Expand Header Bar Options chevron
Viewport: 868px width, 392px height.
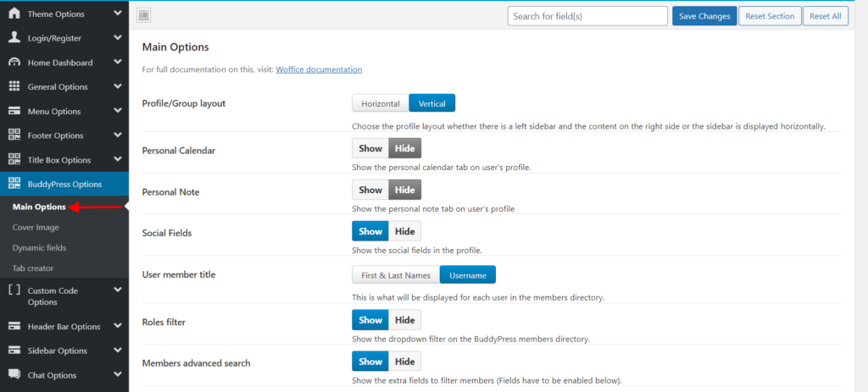[117, 326]
